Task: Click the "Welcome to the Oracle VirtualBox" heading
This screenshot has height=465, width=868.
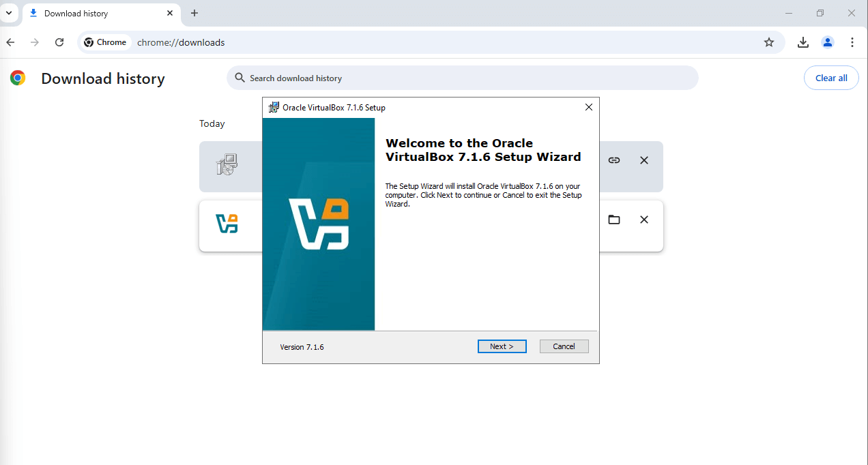Action: 483,150
